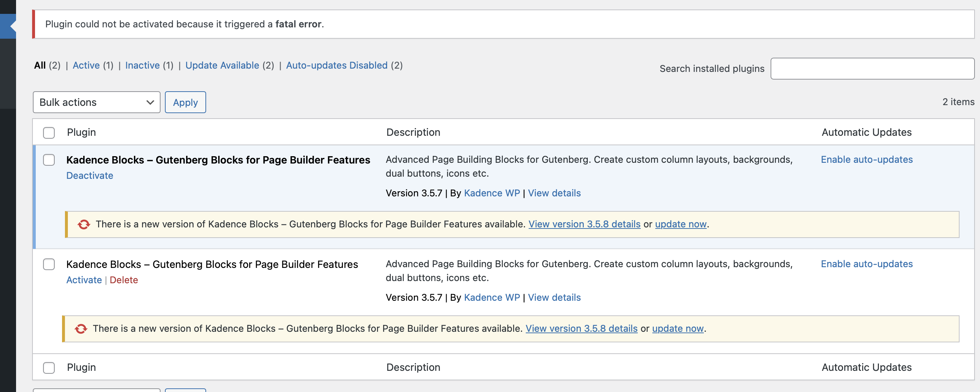Click the Plugin column label in the table footer

coord(81,367)
